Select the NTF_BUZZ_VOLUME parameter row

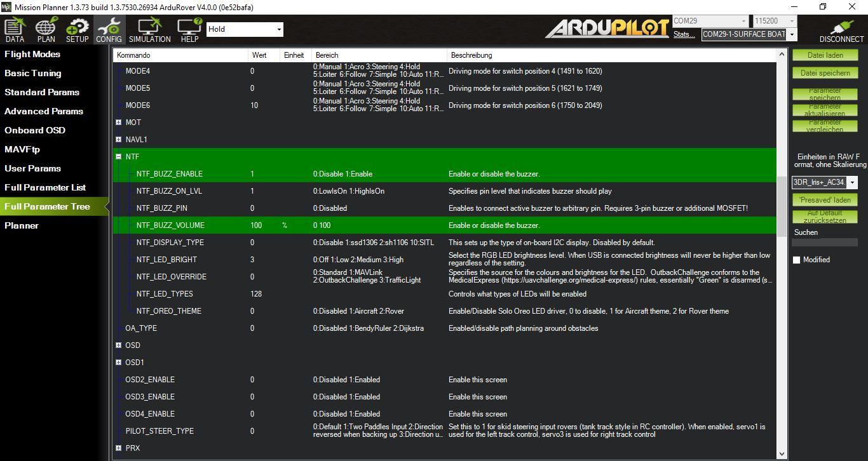[445, 225]
